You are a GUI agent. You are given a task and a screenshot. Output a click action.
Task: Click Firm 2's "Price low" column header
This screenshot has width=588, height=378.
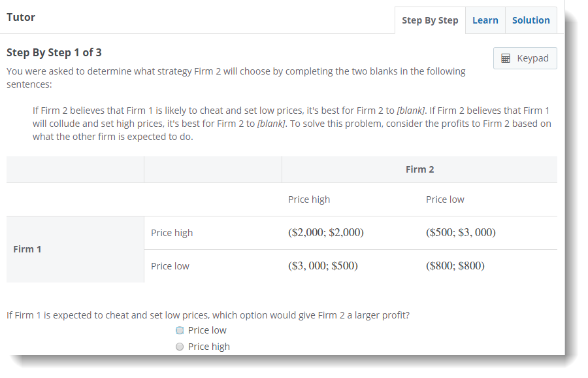445,199
